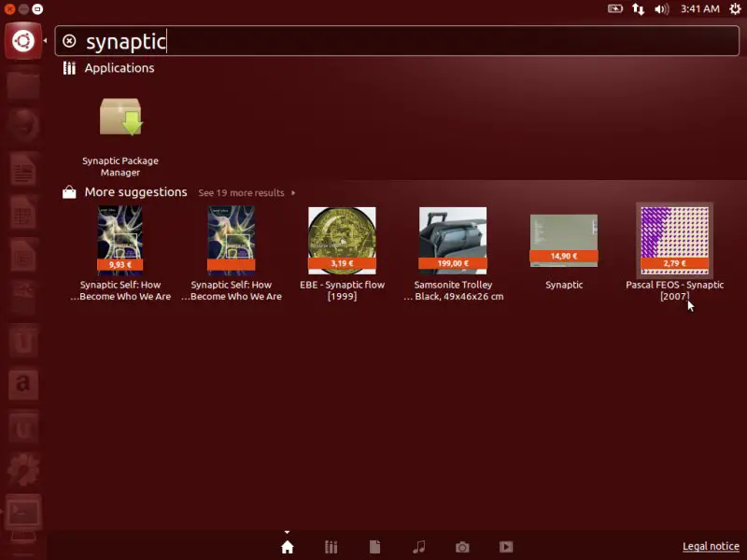Image resolution: width=747 pixels, height=560 pixels.
Task: Open the sound volume indicator
Action: tap(662, 8)
